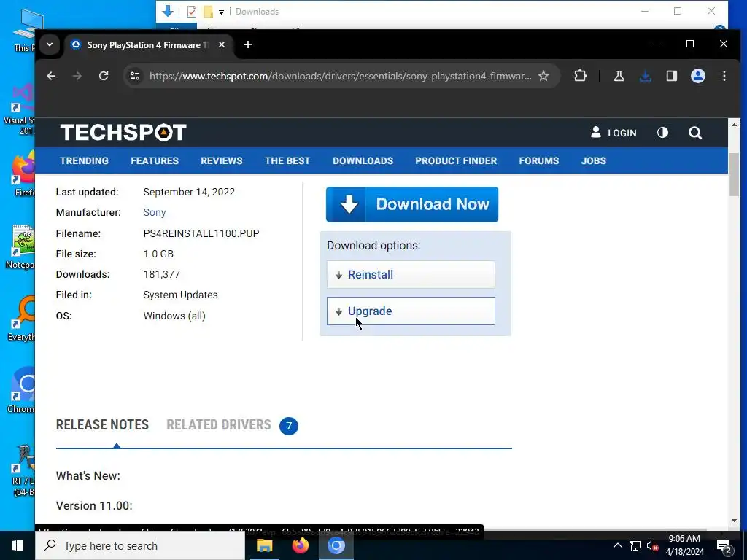Click the System Updates category text
The width and height of the screenshot is (747, 560).
[x=181, y=295]
